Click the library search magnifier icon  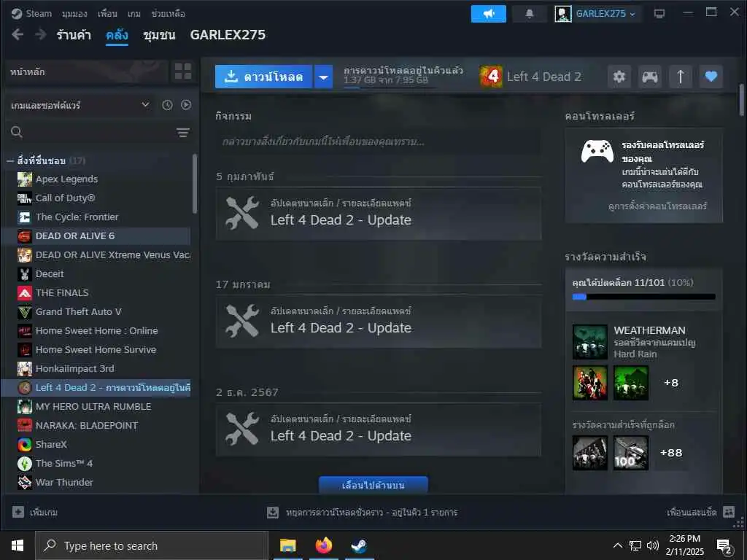click(17, 132)
